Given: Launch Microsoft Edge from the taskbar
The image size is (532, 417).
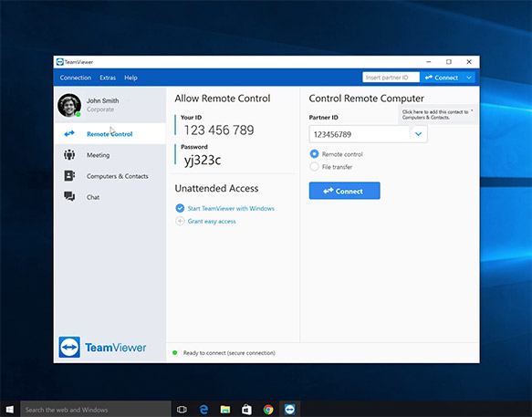Looking at the screenshot, I should click(203, 410).
